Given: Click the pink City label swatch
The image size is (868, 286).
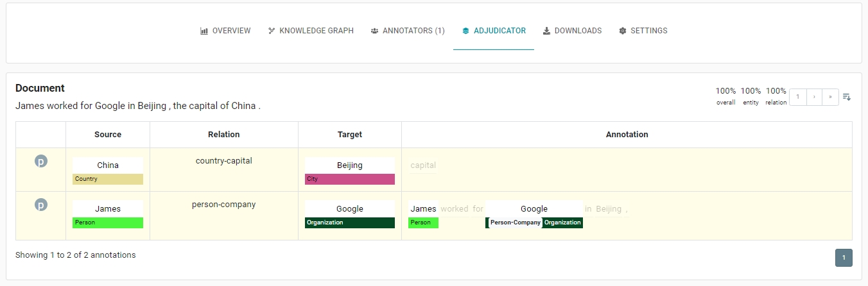Looking at the screenshot, I should tap(350, 179).
